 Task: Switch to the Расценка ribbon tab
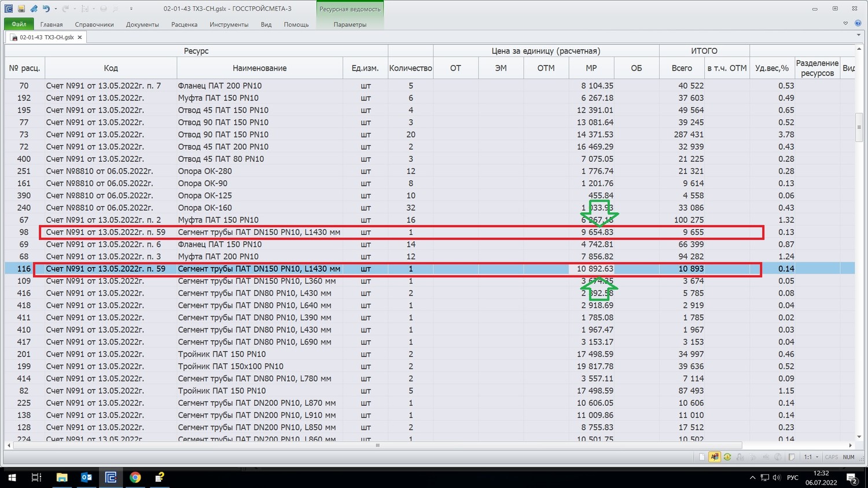click(184, 24)
